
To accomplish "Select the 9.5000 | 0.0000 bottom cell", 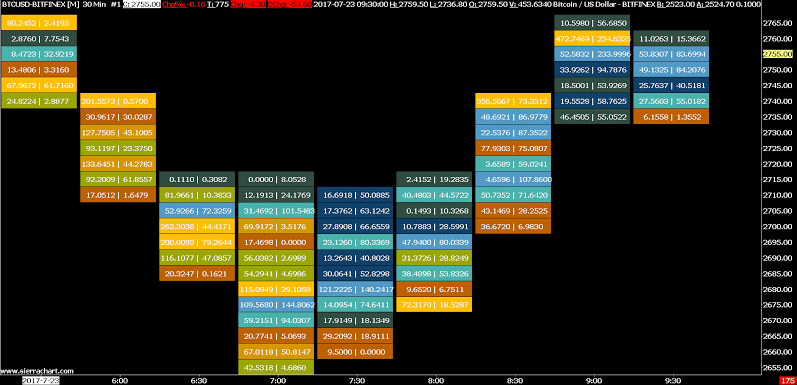I will point(355,351).
